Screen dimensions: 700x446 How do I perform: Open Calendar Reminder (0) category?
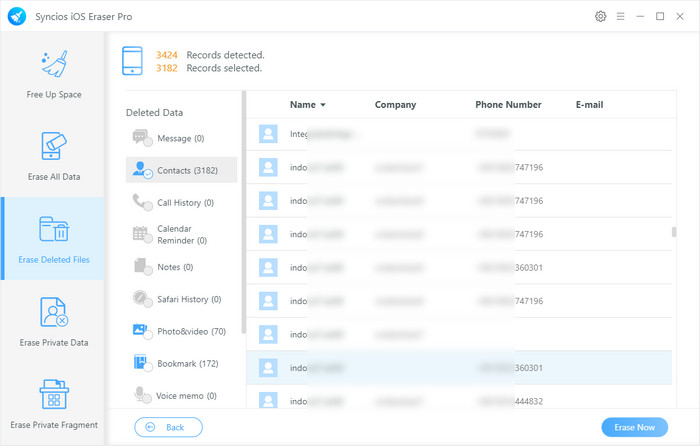click(x=181, y=234)
